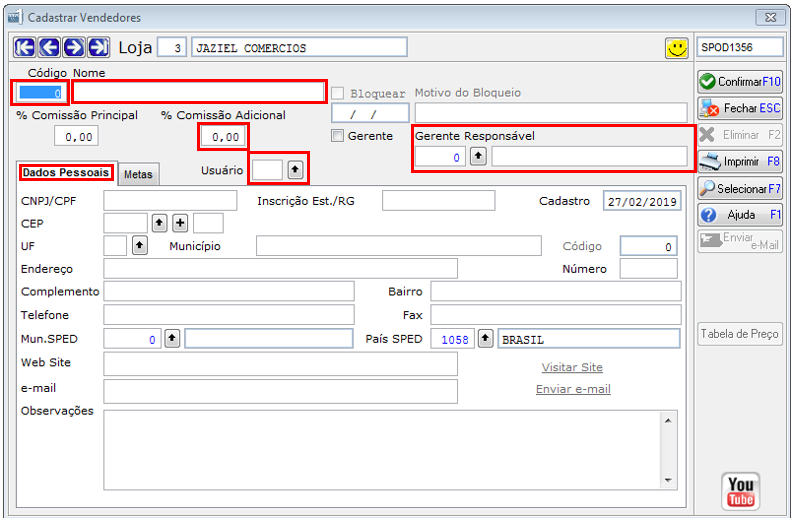Open Ajuda F1 help
This screenshot has height=520, width=793.
point(740,215)
